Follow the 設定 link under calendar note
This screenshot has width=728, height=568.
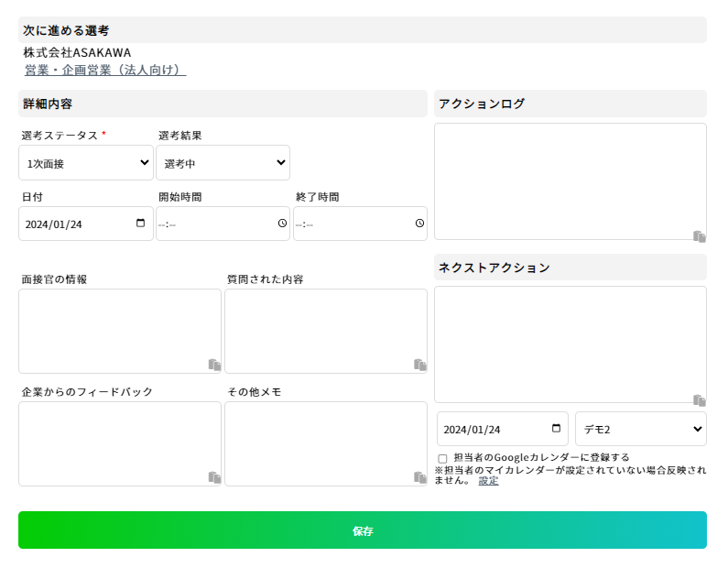pos(488,481)
